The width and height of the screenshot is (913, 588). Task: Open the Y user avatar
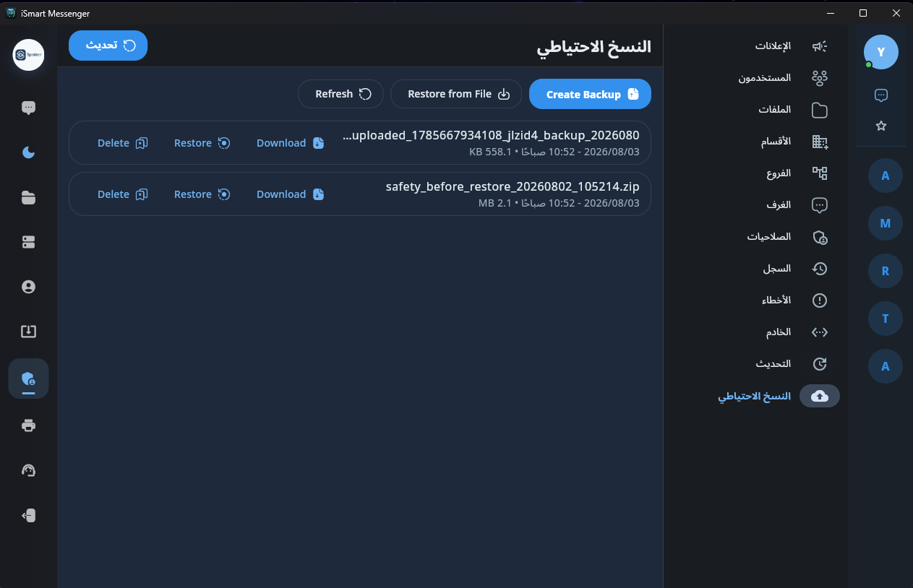click(x=880, y=52)
